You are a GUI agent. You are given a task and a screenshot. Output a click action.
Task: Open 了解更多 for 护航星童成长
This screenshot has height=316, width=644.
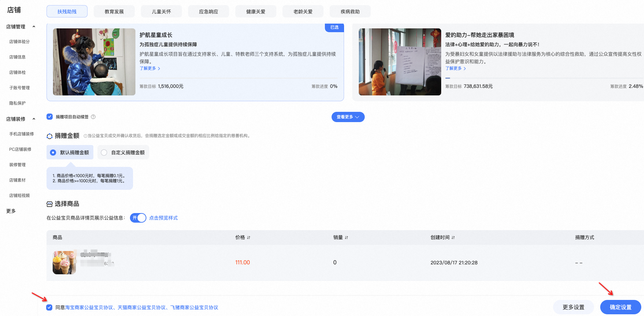click(x=150, y=68)
